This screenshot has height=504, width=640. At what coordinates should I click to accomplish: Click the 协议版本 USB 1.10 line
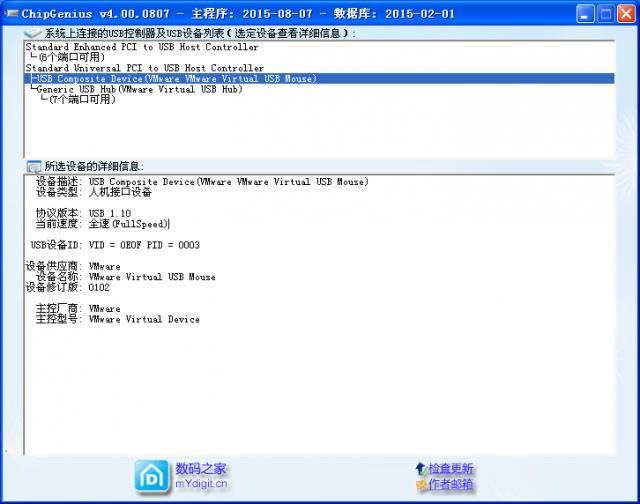point(83,213)
